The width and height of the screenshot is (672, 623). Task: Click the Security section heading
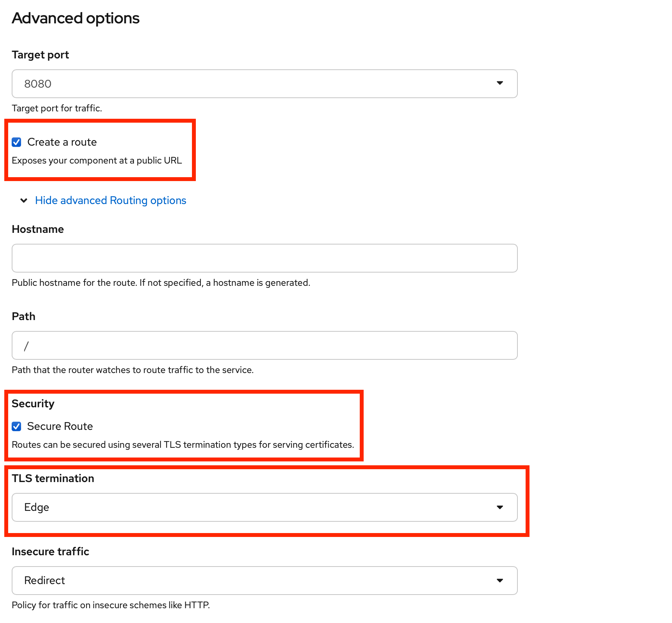33,403
